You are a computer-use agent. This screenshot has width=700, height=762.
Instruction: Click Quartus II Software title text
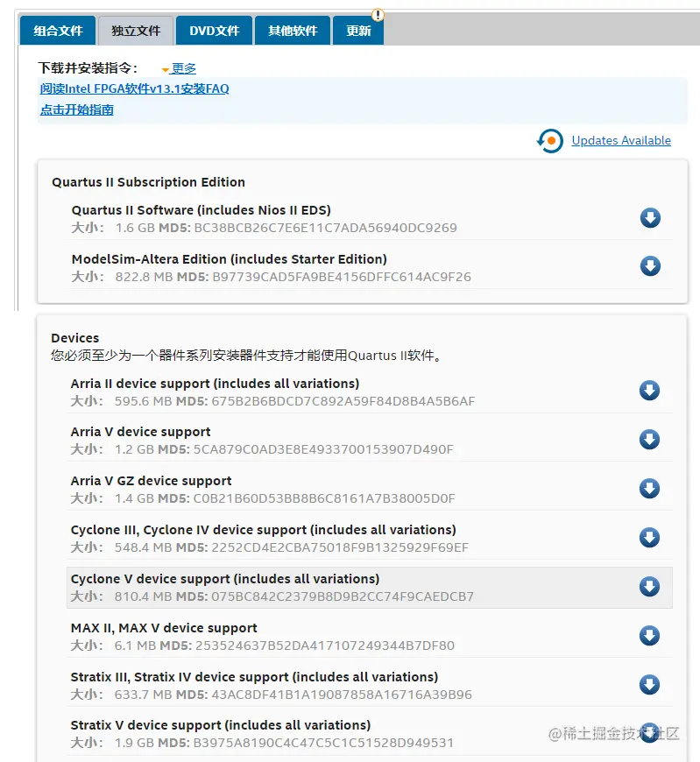click(202, 210)
